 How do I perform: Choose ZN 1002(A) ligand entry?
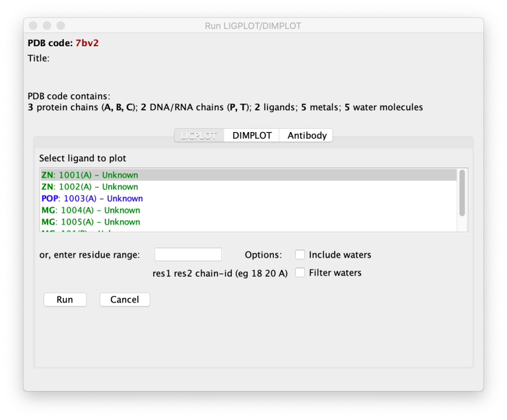pyautogui.click(x=89, y=187)
